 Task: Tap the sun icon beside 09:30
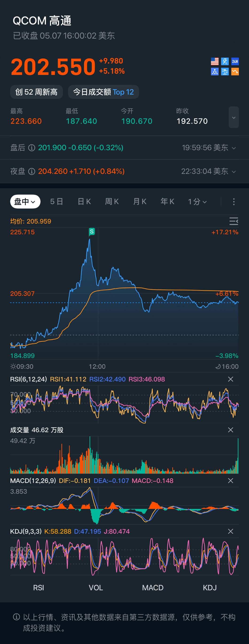pos(13,366)
